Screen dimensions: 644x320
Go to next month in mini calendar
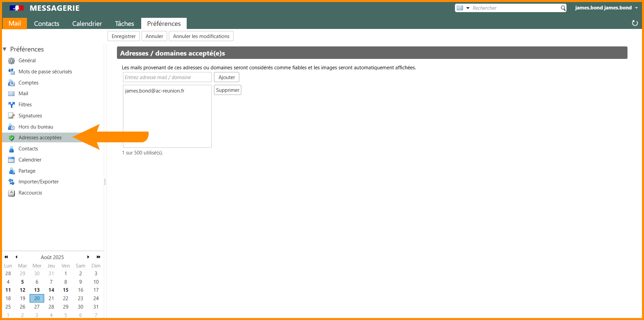tap(88, 257)
